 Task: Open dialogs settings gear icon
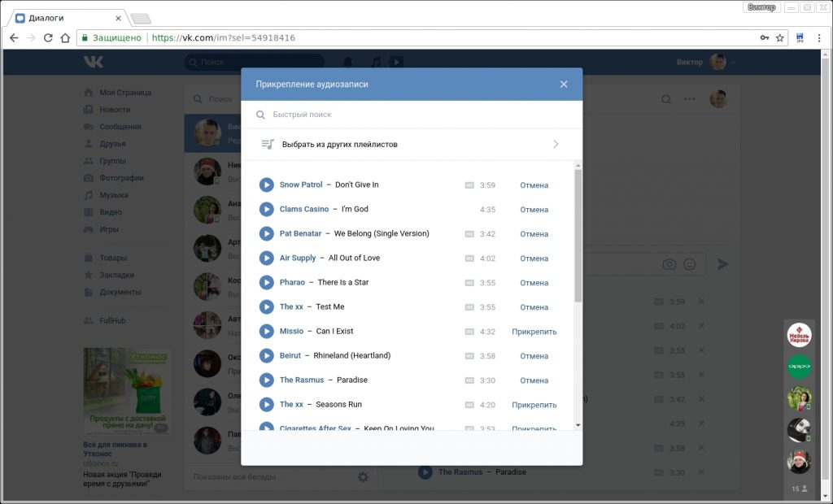[363, 477]
